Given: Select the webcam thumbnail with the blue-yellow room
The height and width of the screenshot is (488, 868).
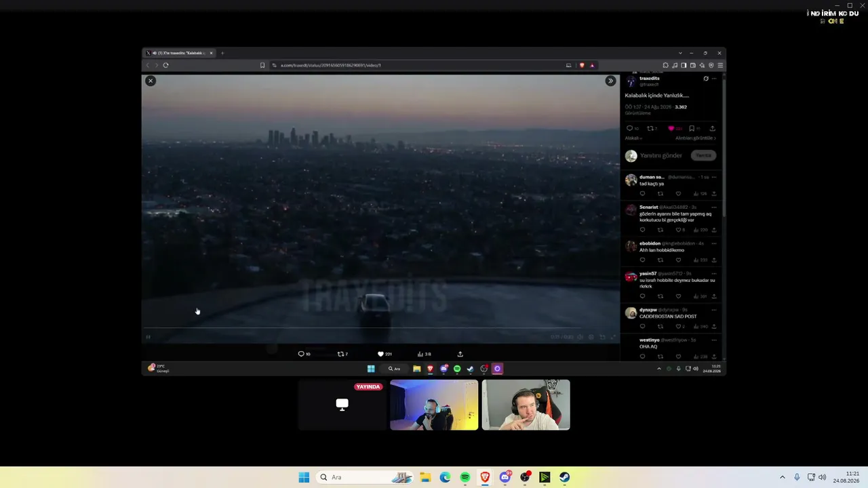Looking at the screenshot, I should tap(434, 405).
